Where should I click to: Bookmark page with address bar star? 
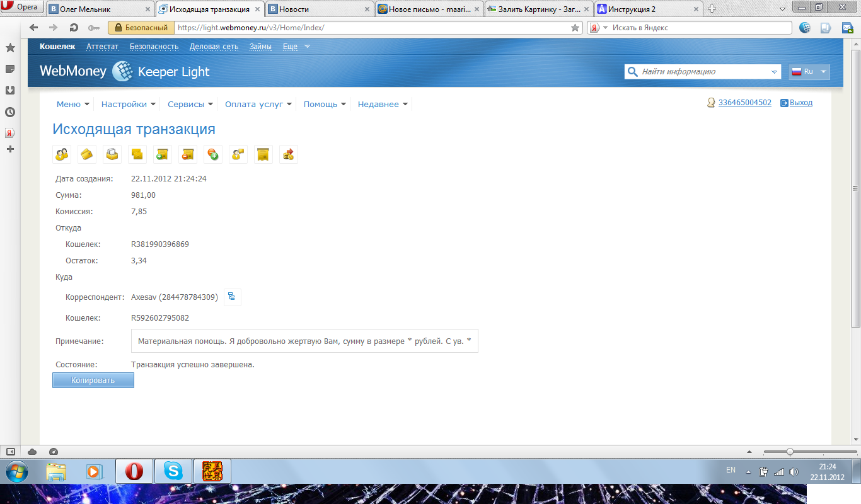click(x=575, y=28)
